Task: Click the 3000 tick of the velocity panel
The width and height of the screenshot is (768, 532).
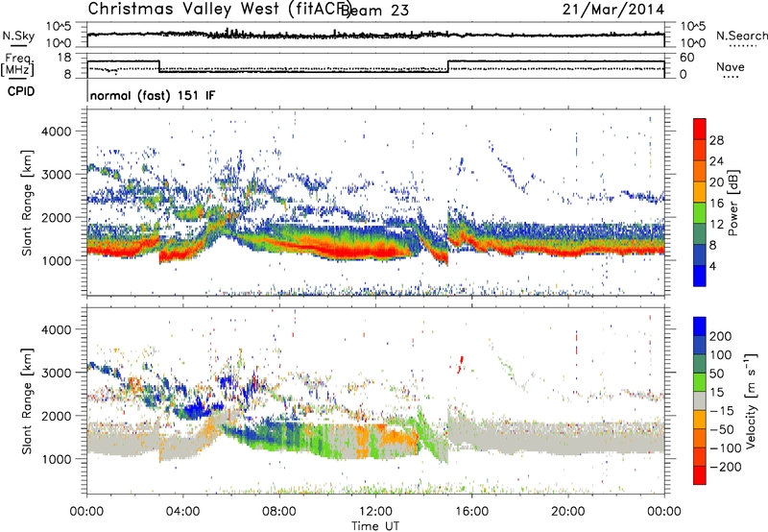Action: coord(56,373)
